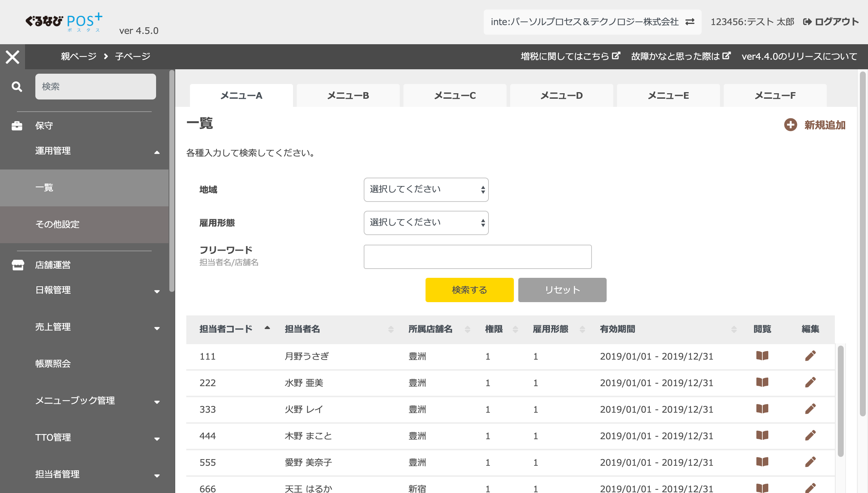Switch to メニューA tab
The width and height of the screenshot is (868, 493).
coord(241,95)
